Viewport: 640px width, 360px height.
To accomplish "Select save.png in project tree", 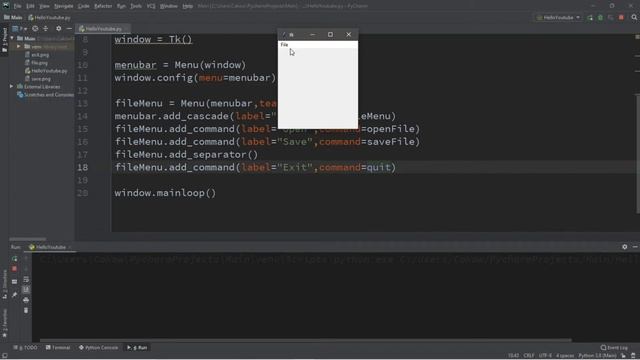I will (38, 79).
